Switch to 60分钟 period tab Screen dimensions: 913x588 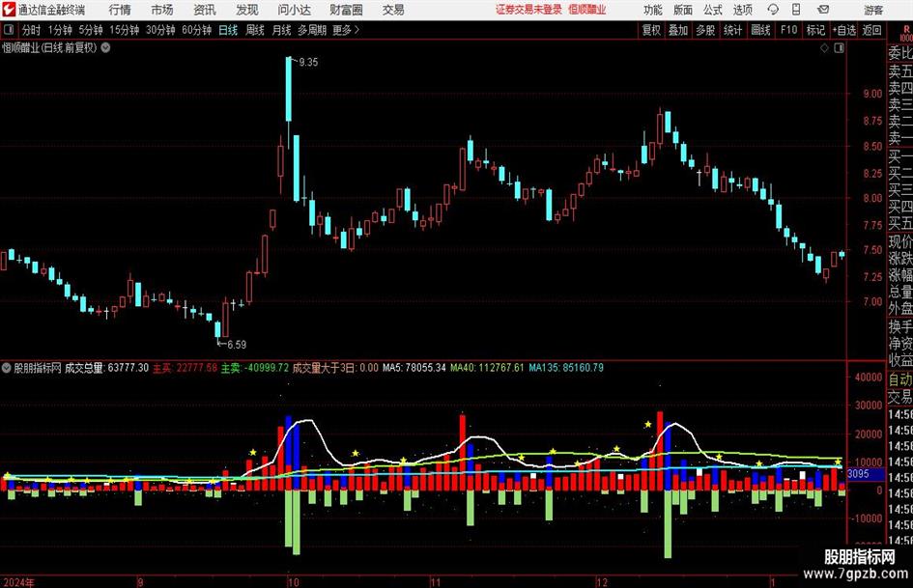pyautogui.click(x=196, y=30)
